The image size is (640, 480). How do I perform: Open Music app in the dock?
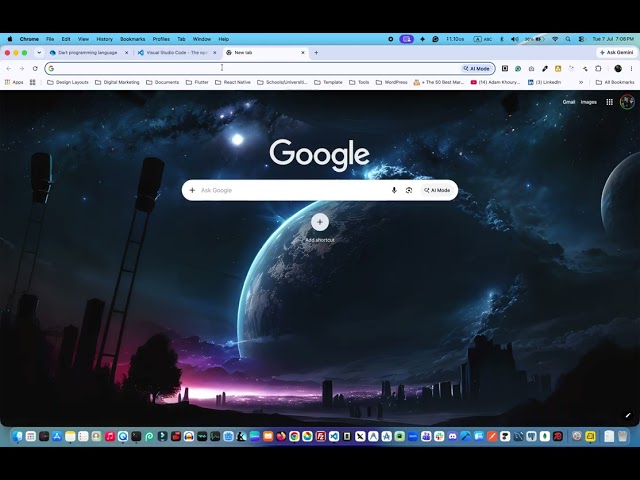coord(110,436)
